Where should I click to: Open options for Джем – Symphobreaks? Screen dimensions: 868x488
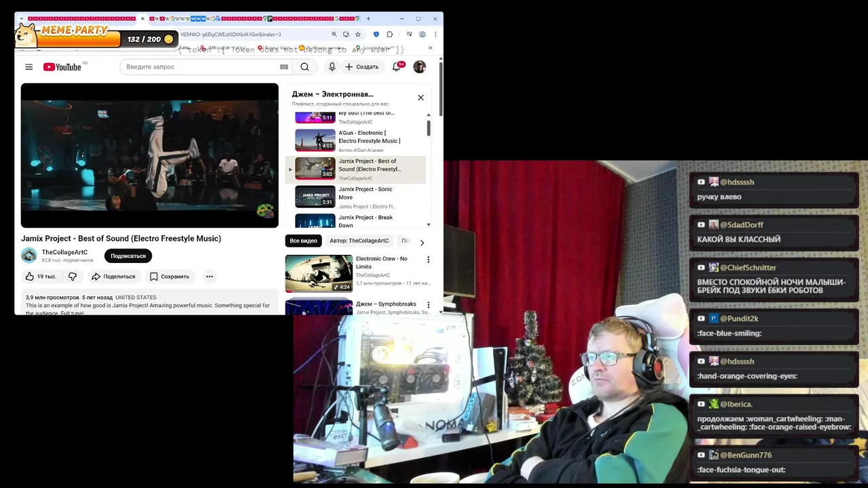(428, 305)
